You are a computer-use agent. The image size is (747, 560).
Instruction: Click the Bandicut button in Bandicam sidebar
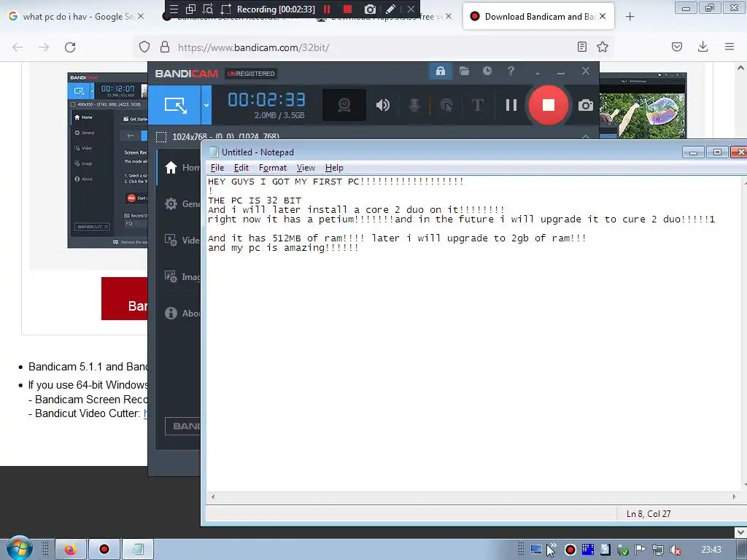(x=182, y=426)
